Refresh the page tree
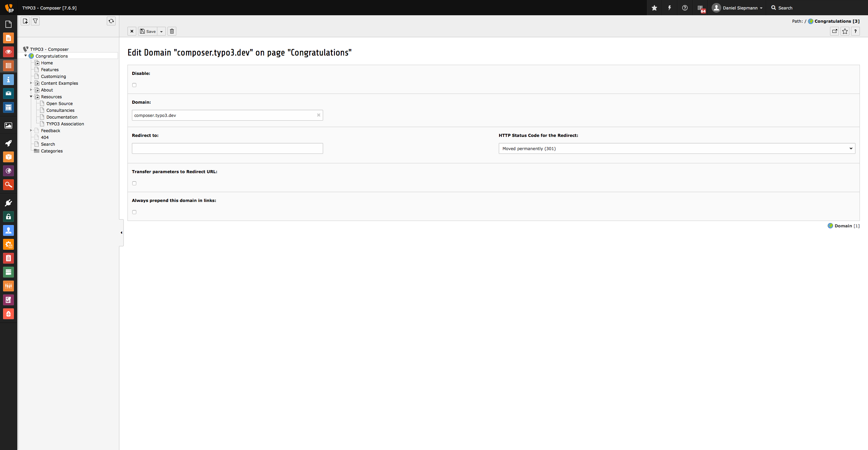 [x=111, y=21]
